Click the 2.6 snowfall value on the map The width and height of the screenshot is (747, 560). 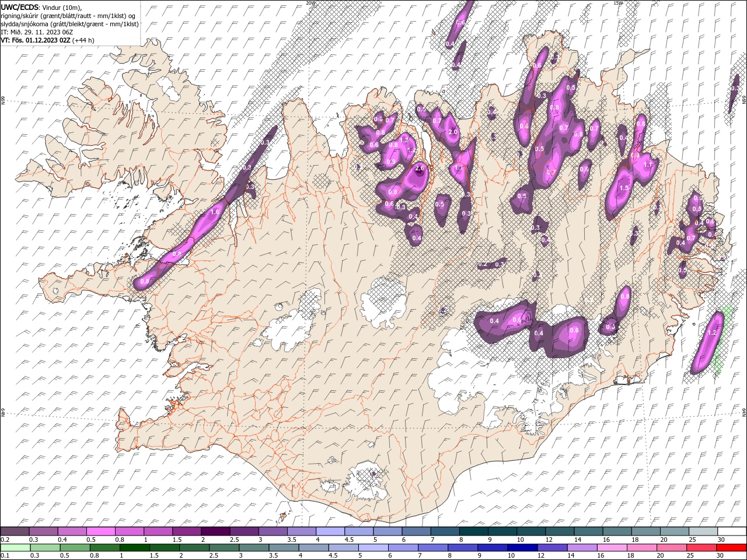[x=420, y=169]
